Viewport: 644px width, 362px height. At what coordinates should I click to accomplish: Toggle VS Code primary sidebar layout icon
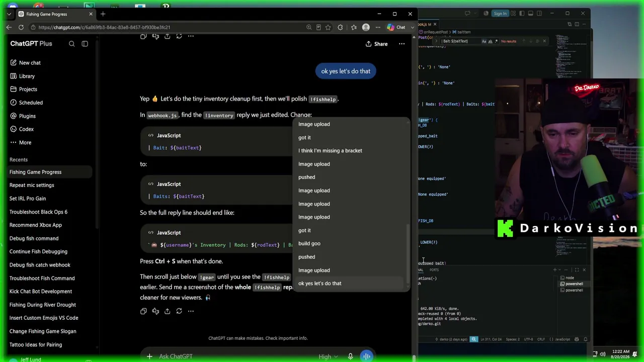tap(522, 14)
